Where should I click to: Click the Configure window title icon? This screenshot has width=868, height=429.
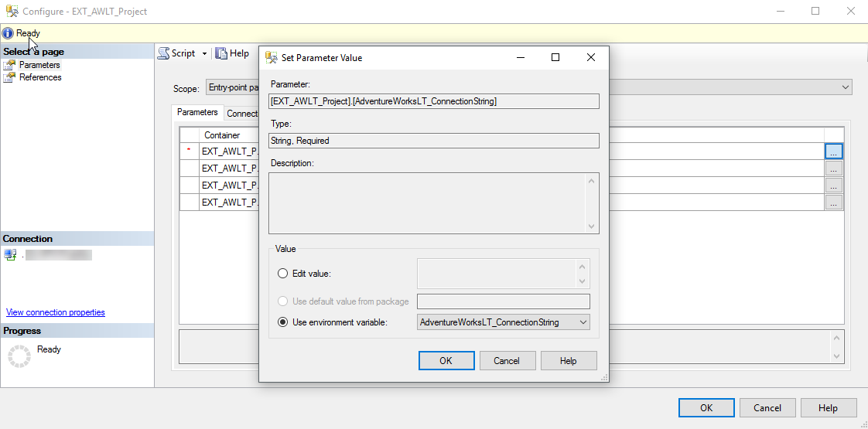(x=11, y=11)
